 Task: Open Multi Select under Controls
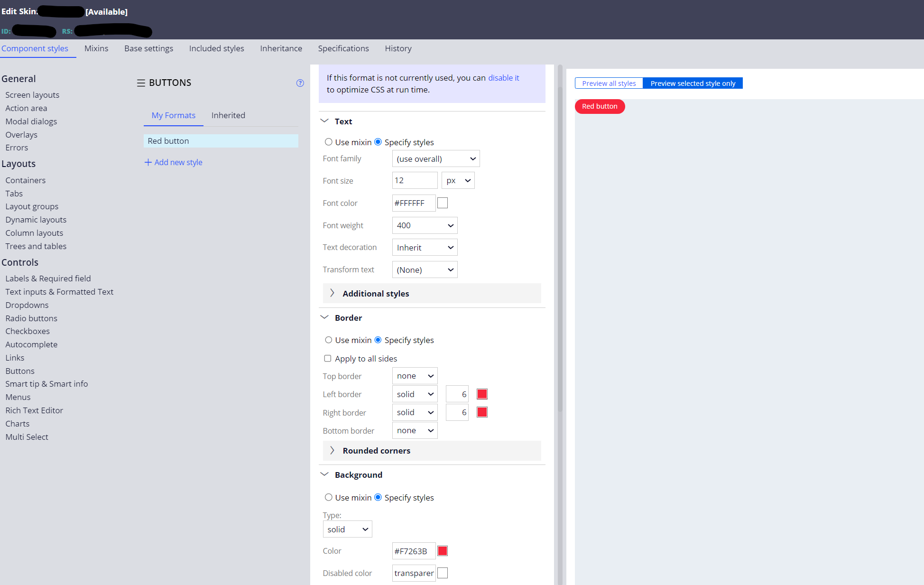coord(27,437)
